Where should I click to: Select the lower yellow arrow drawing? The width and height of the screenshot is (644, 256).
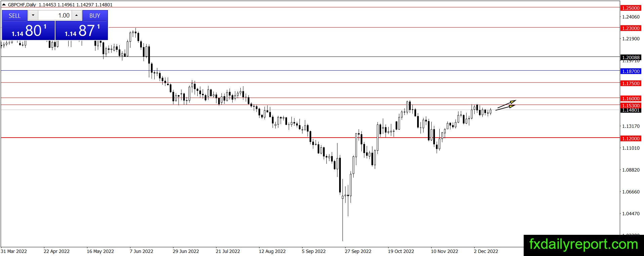click(505, 108)
